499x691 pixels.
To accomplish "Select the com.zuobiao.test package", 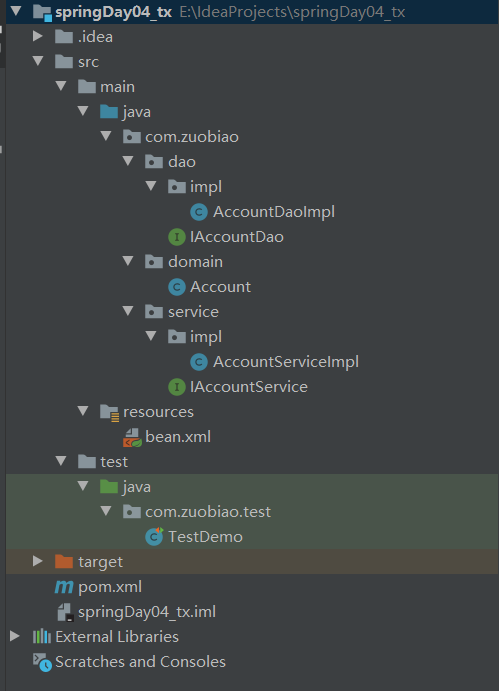I will (197, 512).
